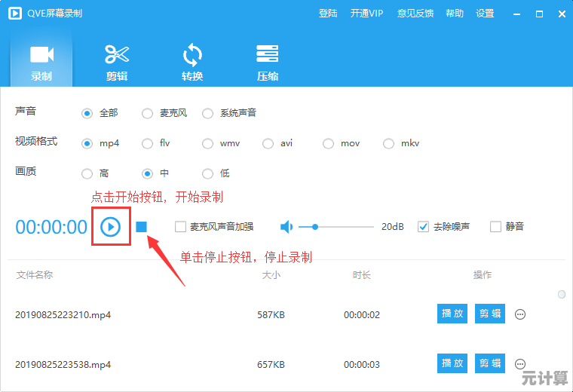Image resolution: width=573 pixels, height=392 pixels.
Task: Set picture quality to 高
Action: pos(87,173)
